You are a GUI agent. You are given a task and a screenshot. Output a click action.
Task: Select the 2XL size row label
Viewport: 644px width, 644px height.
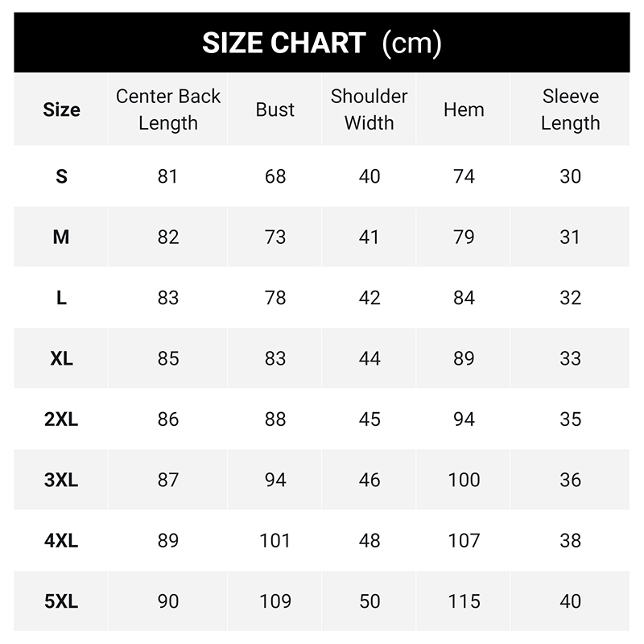coord(61,419)
